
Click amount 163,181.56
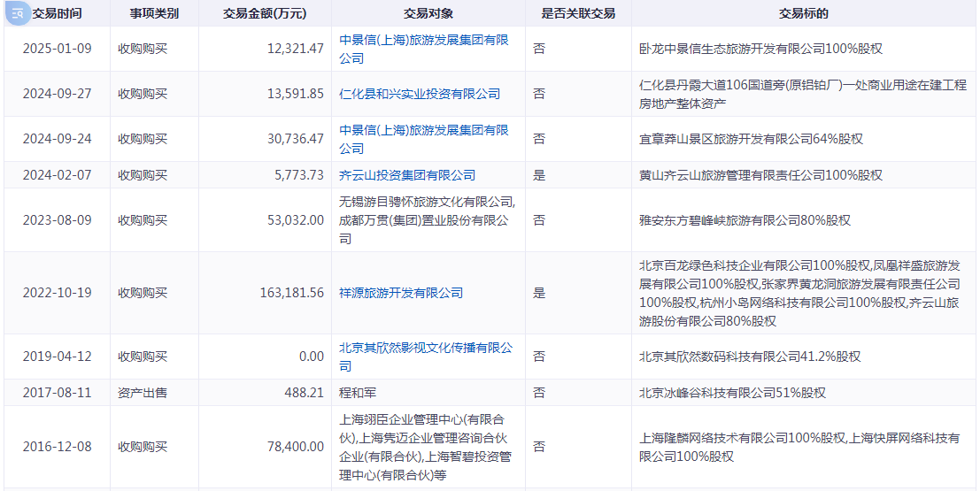pos(294,293)
